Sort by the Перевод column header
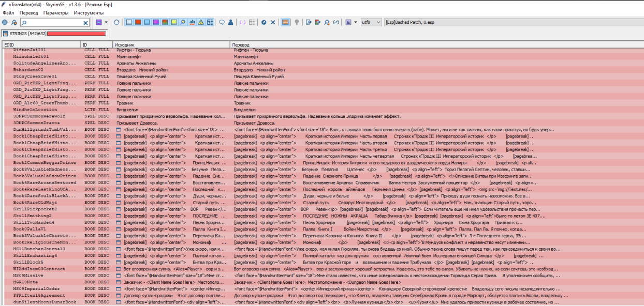Image resolution: width=644 pixels, height=306 pixels. tap(436, 45)
